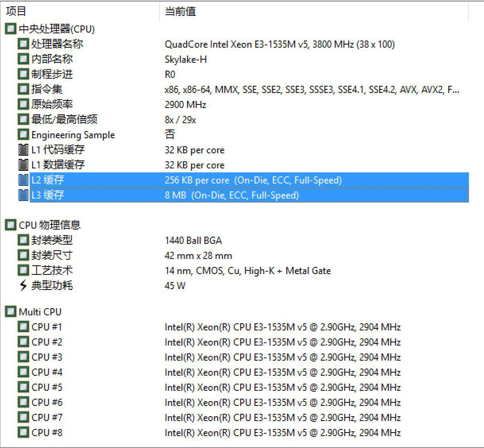Click the 256 KB per core value
484x448 pixels.
click(x=253, y=180)
